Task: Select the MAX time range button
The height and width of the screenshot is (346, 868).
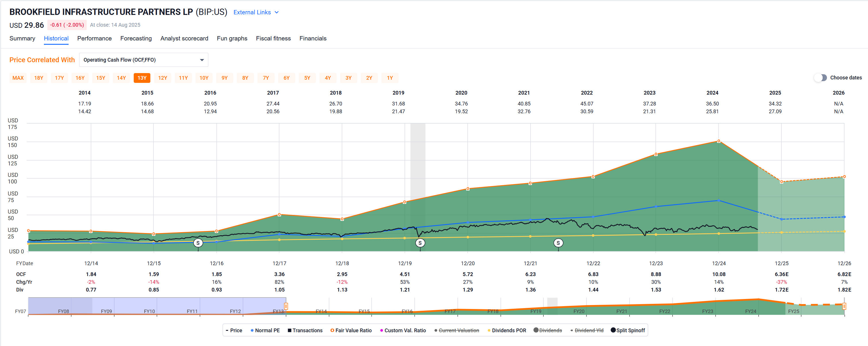Action: coord(18,78)
